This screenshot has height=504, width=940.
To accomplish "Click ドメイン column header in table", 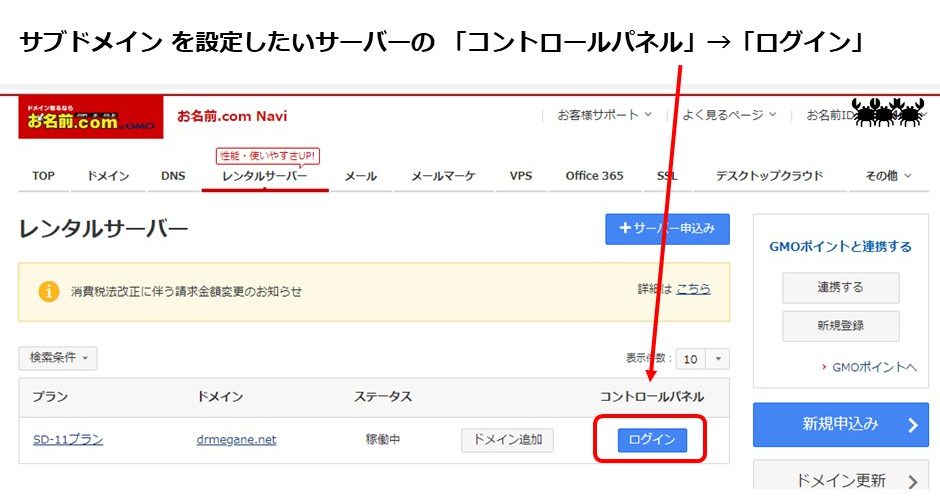I will coord(219,397).
